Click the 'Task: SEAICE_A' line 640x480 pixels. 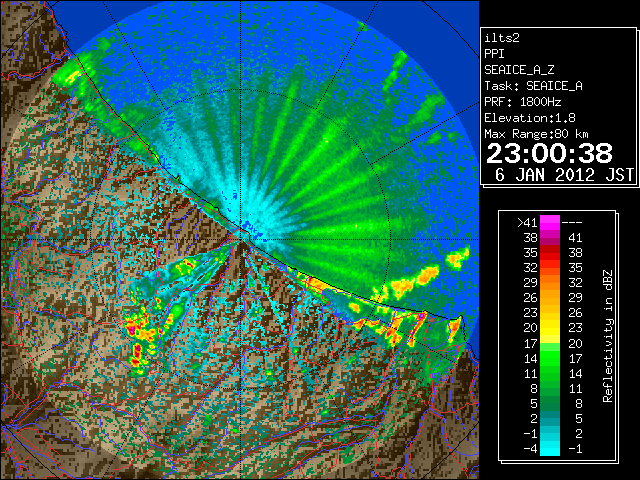click(533, 86)
